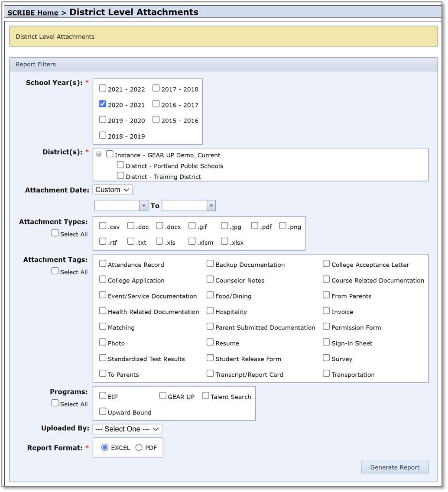
Task: Check the Attendance Record tag
Action: [x=103, y=264]
